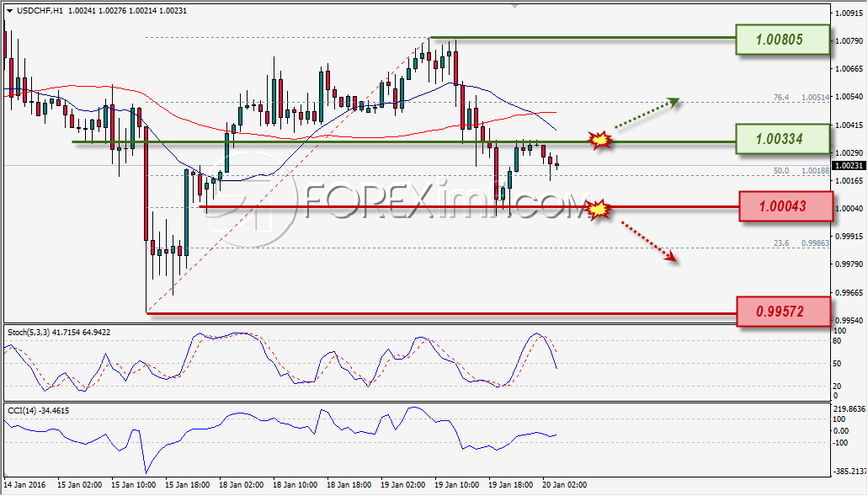Click price axis value 1.00040
The width and height of the screenshot is (868, 496).
coord(849,208)
